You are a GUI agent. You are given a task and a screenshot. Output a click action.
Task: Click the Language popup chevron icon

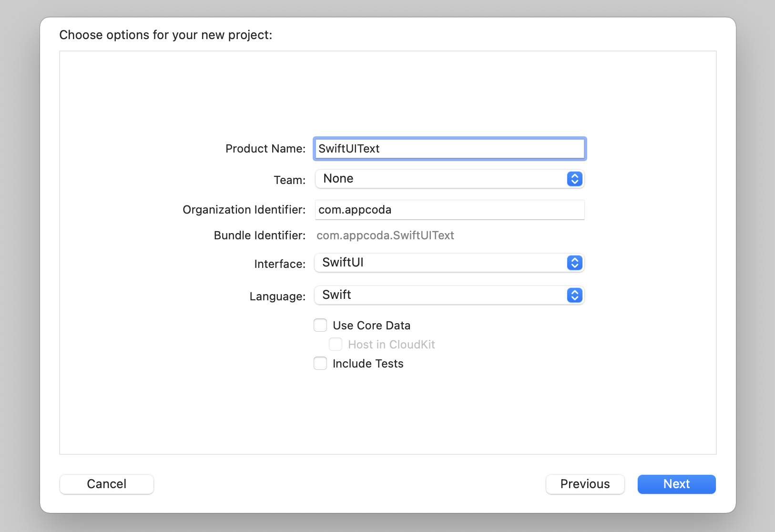(574, 295)
